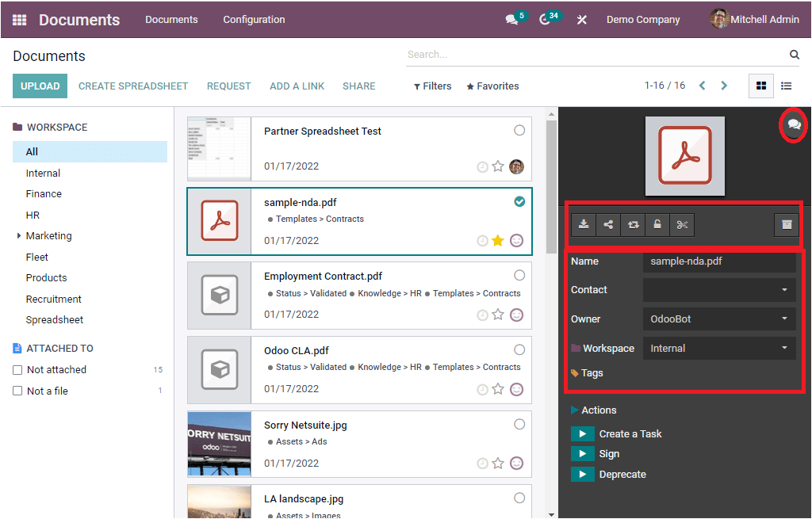Star the Odoo CLA.pdf document
This screenshot has width=812, height=519.
(x=498, y=389)
